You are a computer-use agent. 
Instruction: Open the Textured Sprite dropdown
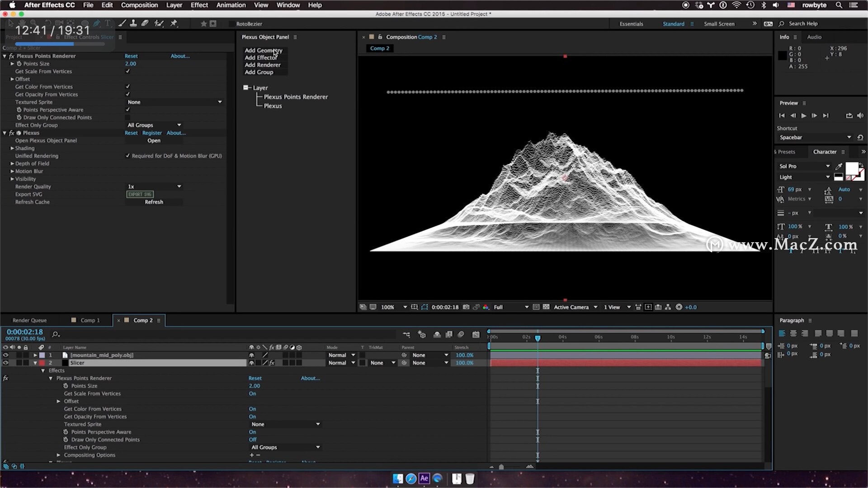point(175,102)
